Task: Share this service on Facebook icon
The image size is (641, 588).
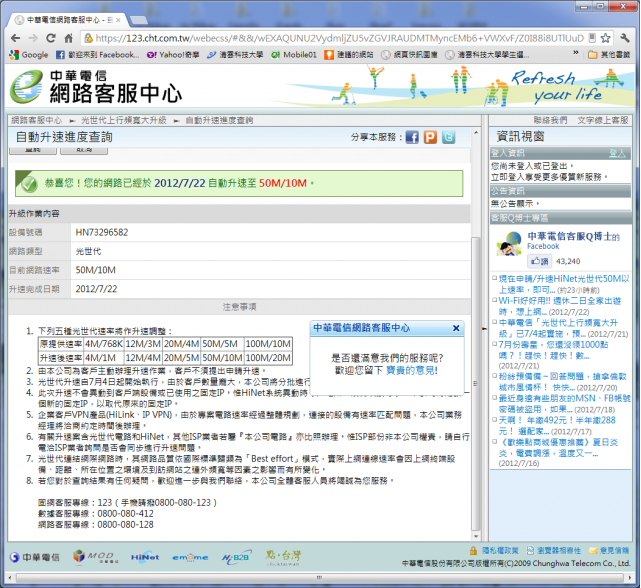Action: [x=412, y=137]
